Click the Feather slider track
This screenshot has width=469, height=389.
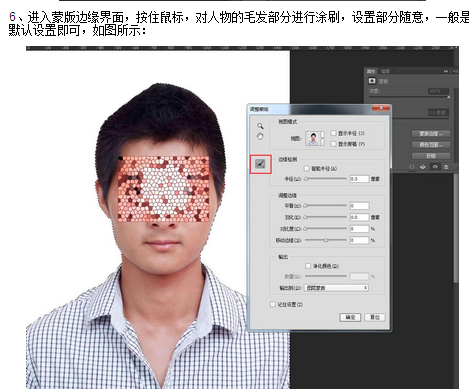[x=326, y=217]
